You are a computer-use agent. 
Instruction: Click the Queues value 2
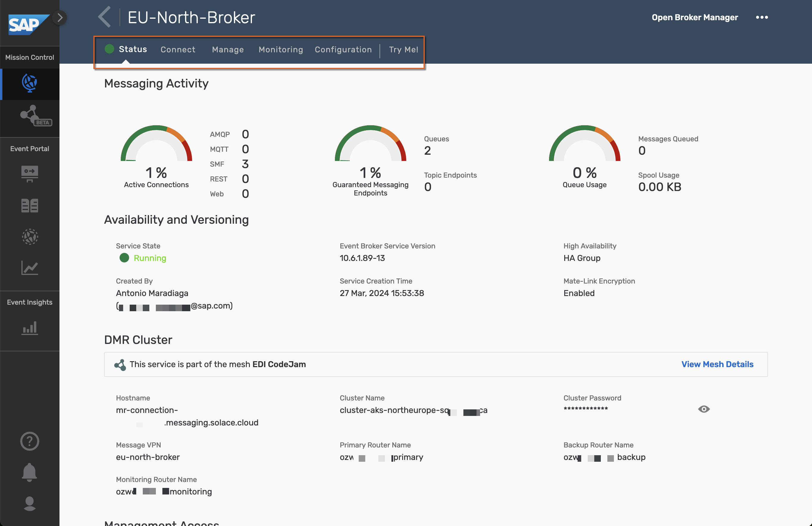tap(427, 151)
